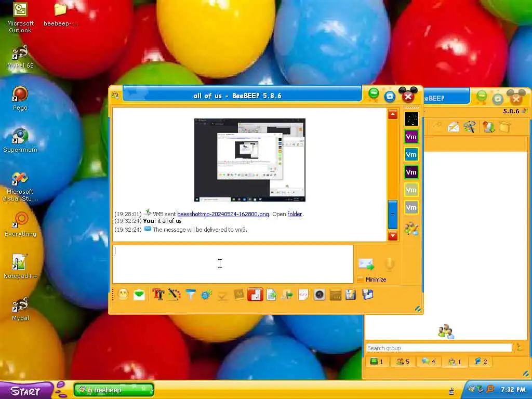This screenshot has width=532, height=399.
Task: Click the blue chat scrollbar handle
Action: (393, 214)
